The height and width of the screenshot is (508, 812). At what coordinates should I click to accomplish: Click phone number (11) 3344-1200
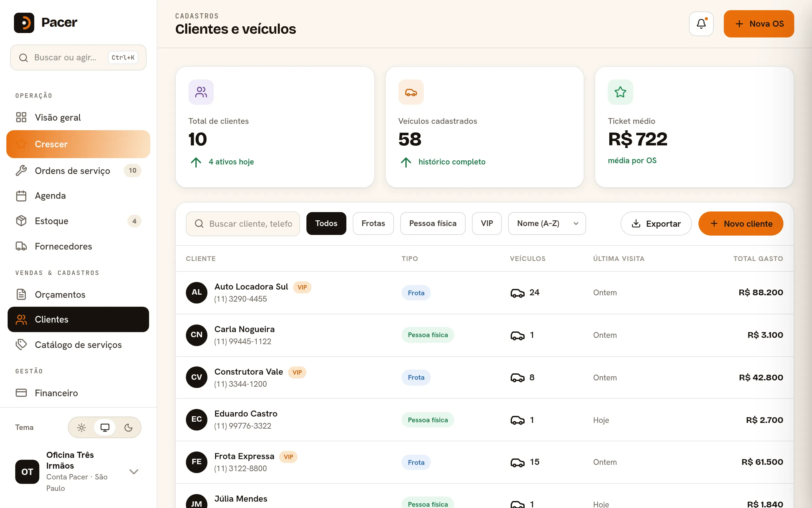240,384
